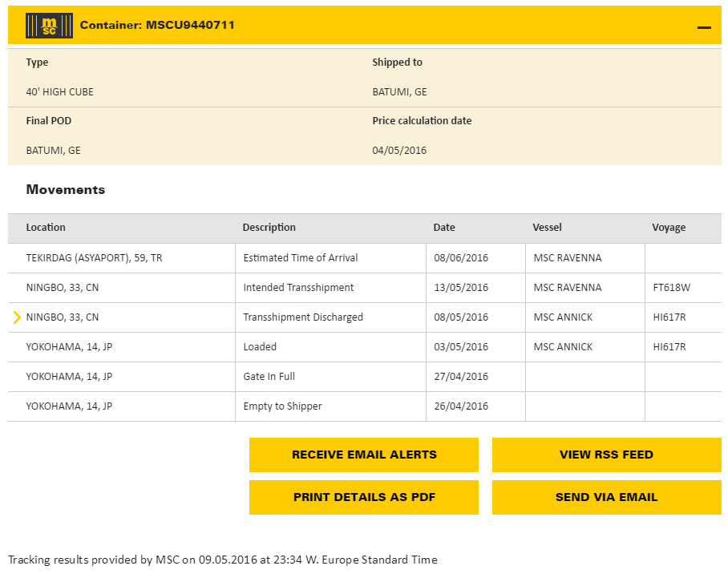Select the Location column header

[x=46, y=228]
